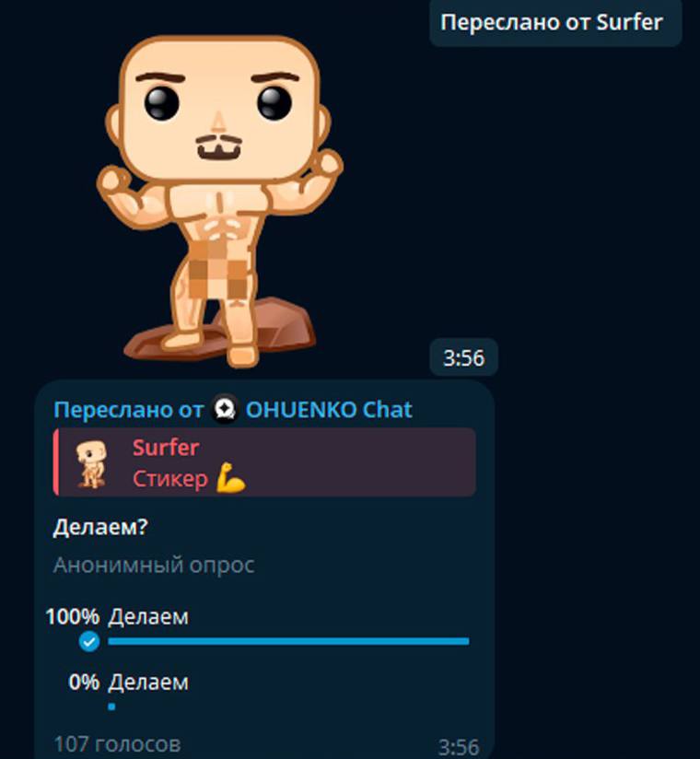Click the 'Переслано от' text in poll

click(x=129, y=410)
